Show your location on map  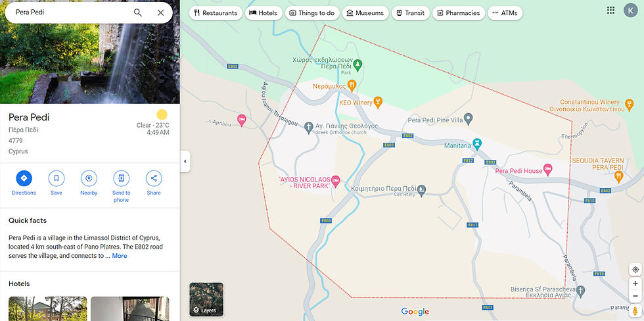pyautogui.click(x=635, y=270)
